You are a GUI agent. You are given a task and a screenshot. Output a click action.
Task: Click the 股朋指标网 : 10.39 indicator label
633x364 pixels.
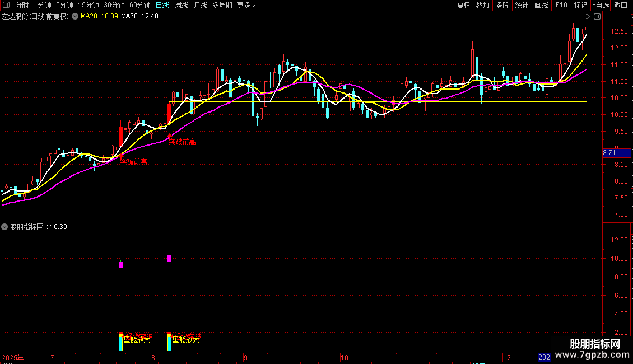38,227
